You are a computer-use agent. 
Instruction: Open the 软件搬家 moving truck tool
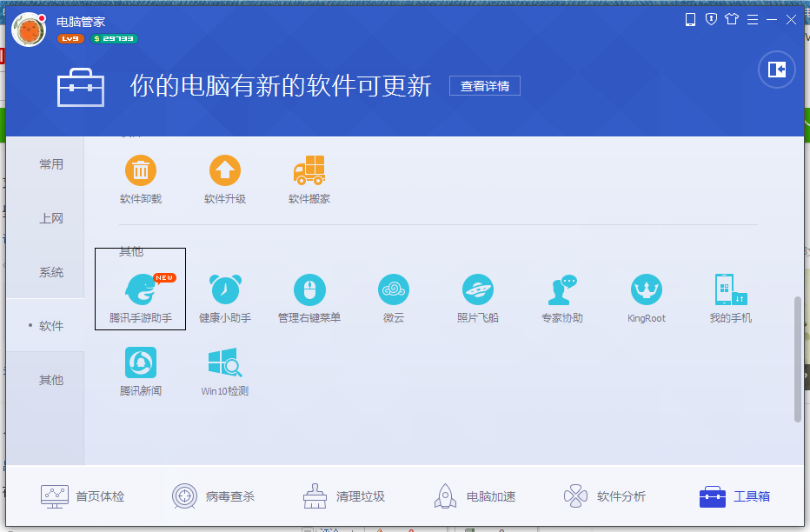[x=309, y=180]
